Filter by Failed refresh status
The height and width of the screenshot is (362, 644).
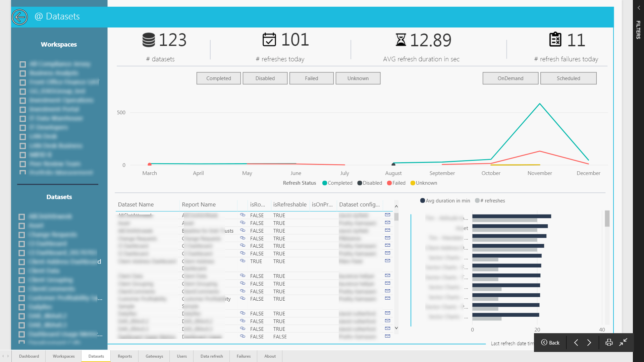click(x=311, y=78)
